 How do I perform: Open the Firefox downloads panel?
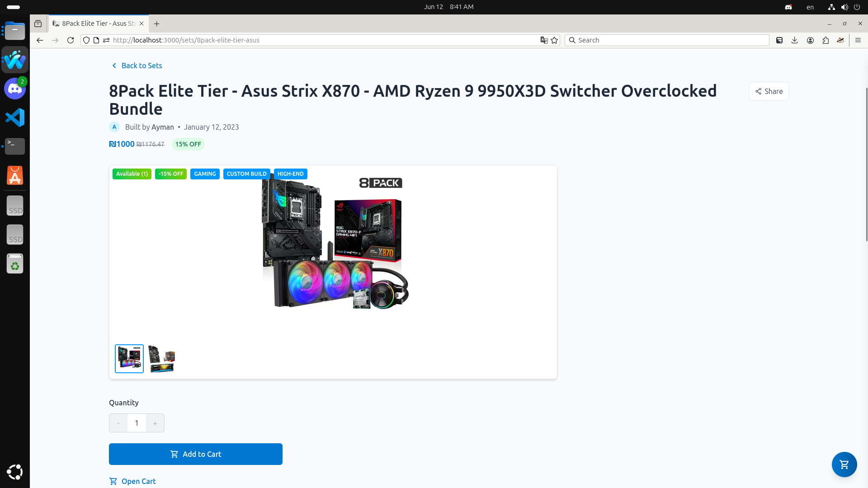point(795,40)
